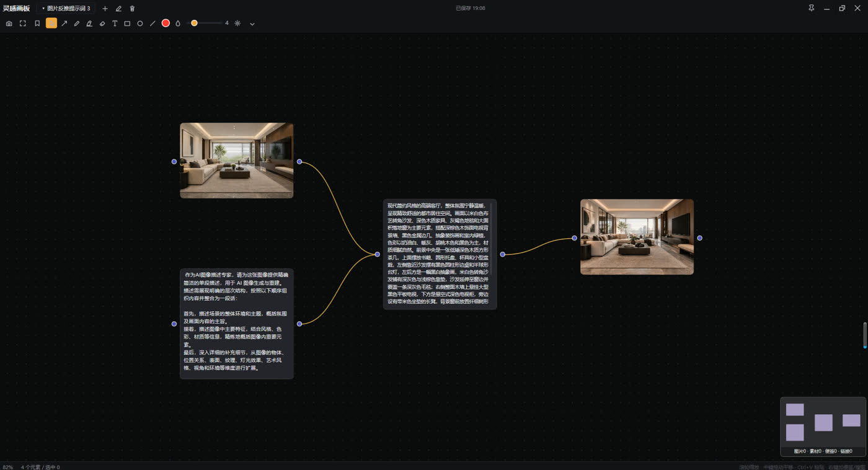Click the output port of top-left image node
Image resolution: width=868 pixels, height=470 pixels.
(299, 162)
